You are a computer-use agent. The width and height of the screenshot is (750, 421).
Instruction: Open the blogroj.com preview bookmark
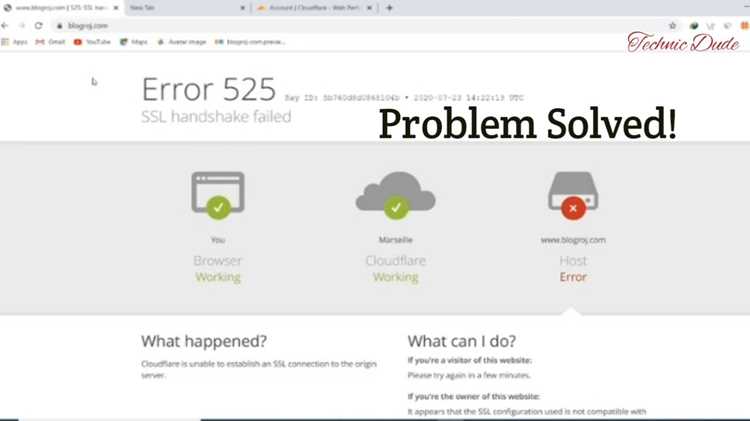[250, 42]
